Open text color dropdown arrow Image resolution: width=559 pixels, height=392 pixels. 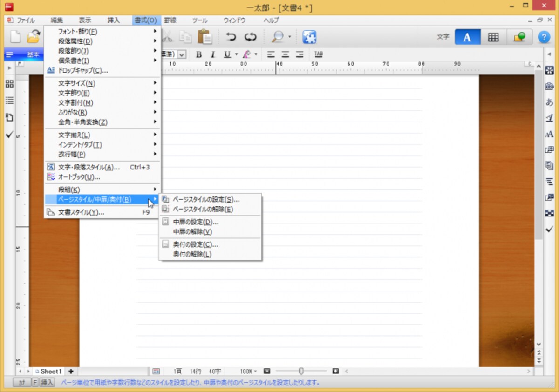(x=256, y=54)
